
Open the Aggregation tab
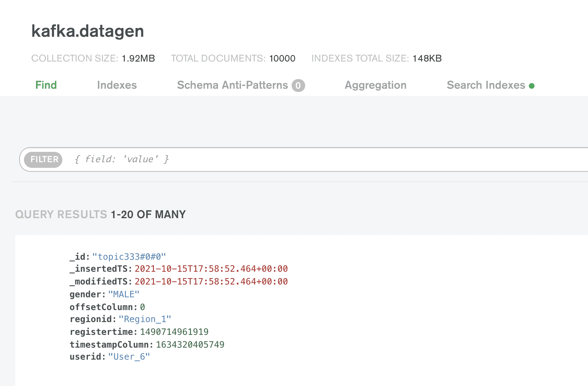pyautogui.click(x=375, y=85)
